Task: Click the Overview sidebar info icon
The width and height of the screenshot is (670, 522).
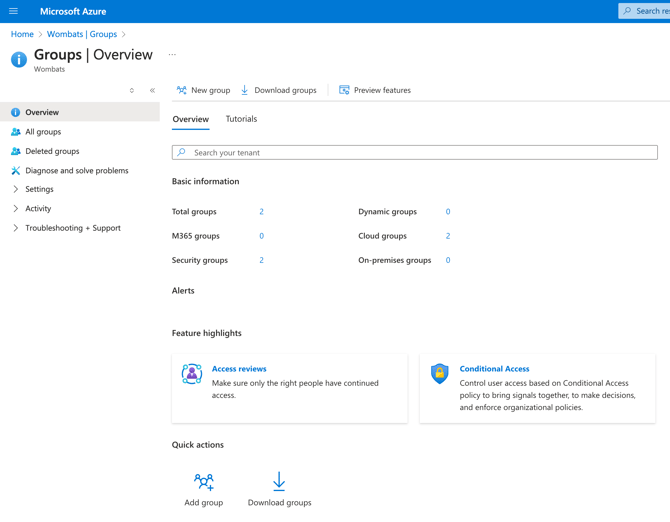Action: pos(15,112)
